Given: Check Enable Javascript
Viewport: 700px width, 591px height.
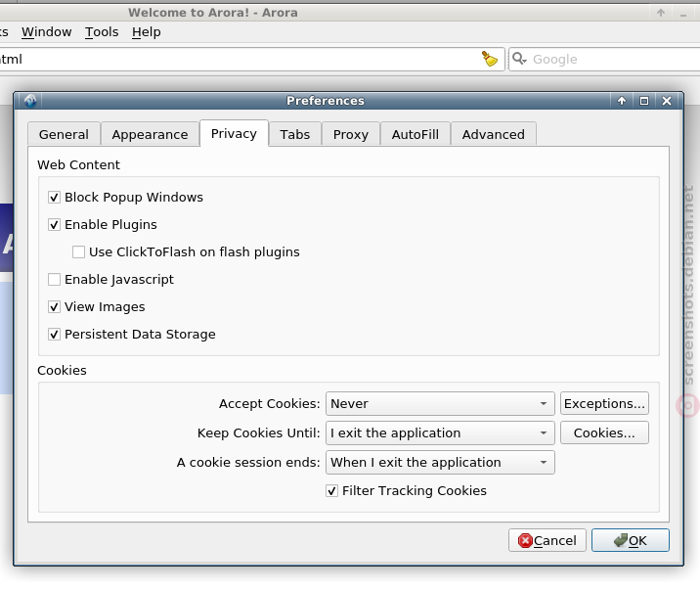Looking at the screenshot, I should point(54,280).
